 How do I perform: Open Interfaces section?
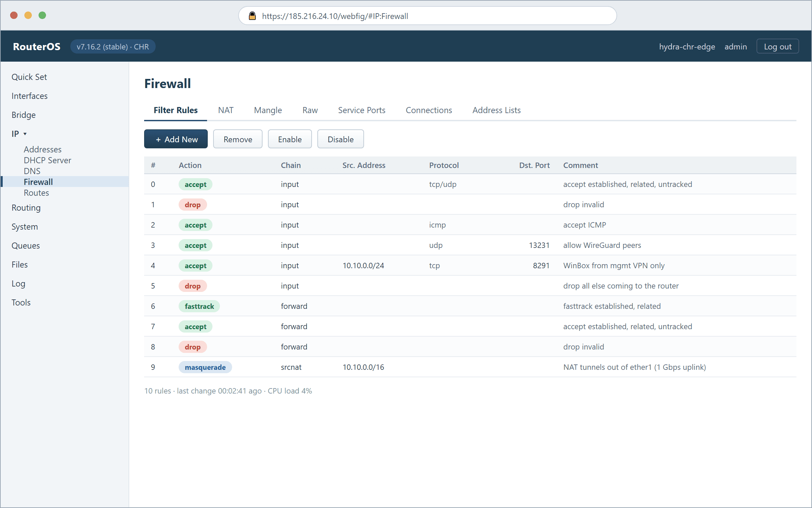point(29,96)
